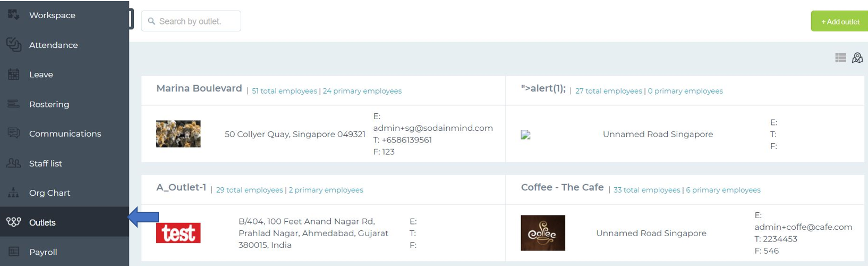868x266 pixels.
Task: Click the Search by outlet field
Action: point(191,21)
